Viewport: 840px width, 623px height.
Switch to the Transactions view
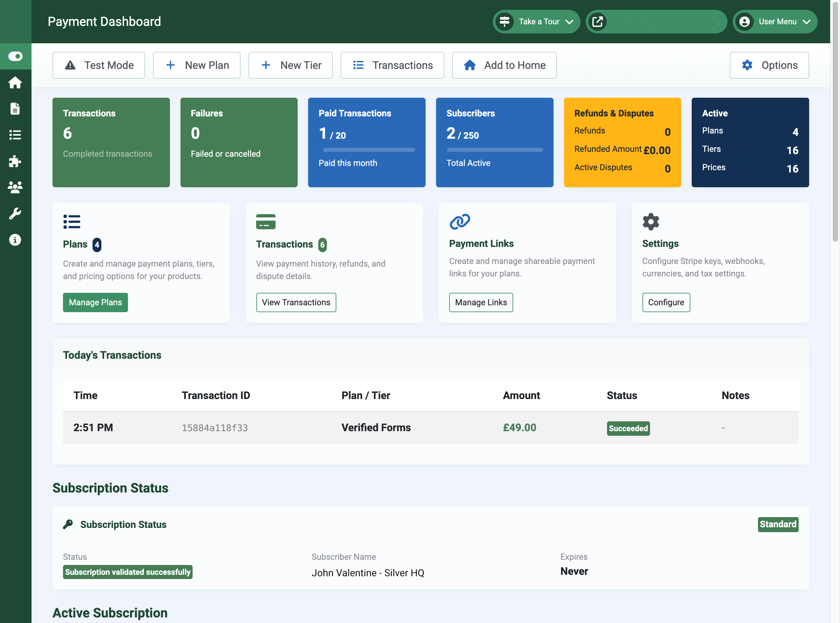[392, 65]
